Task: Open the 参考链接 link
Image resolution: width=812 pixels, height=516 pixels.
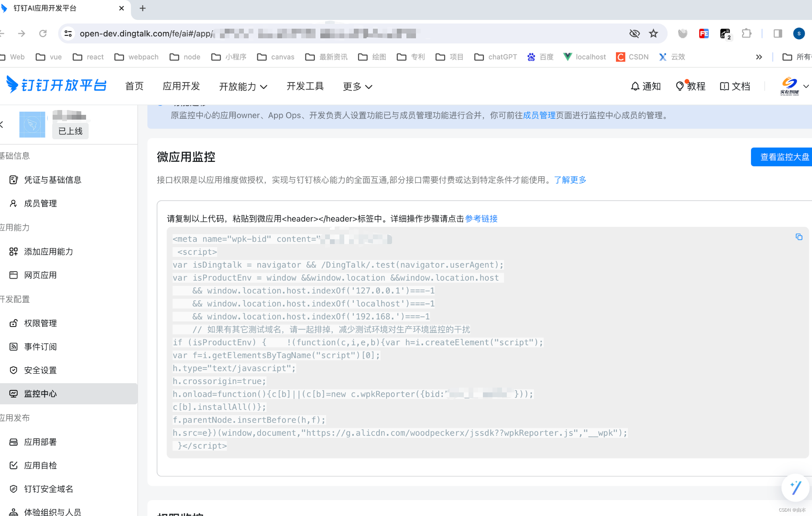Action: coord(481,219)
